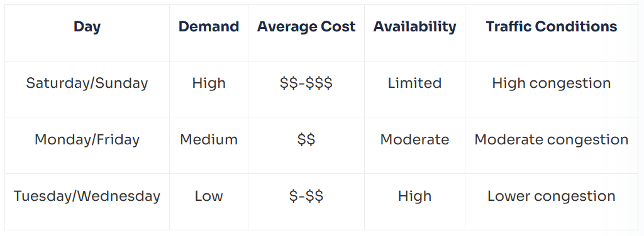
Task: Click the Traffic Conditions header
Action: 552,27
